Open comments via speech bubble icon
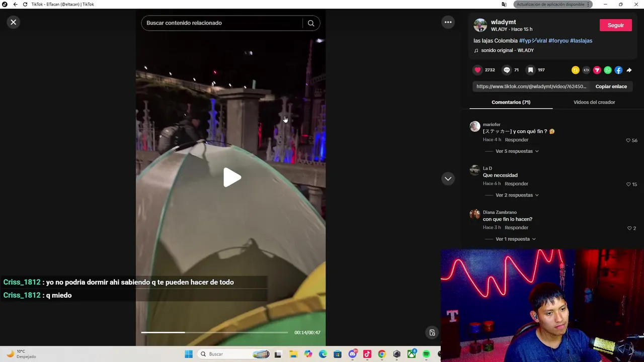 (507, 70)
